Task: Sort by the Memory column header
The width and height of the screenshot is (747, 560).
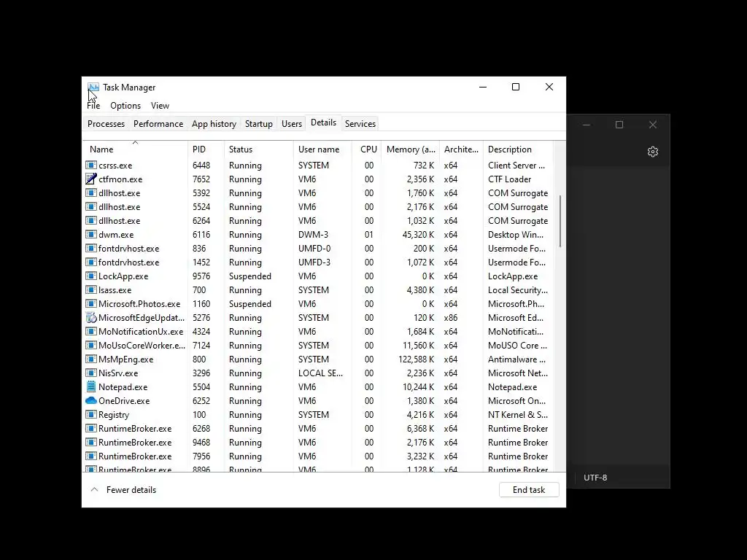Action: (x=410, y=149)
